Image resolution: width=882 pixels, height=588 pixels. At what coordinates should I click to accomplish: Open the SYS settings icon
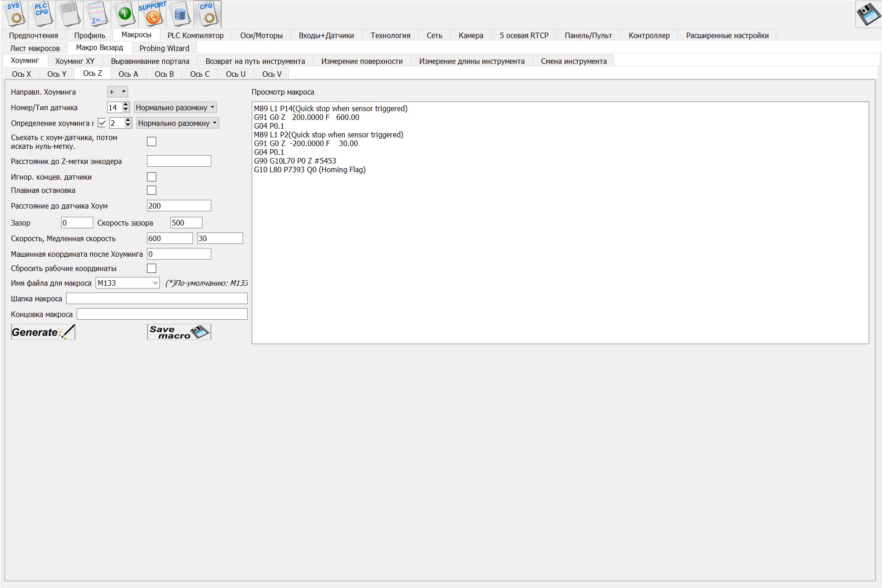15,14
